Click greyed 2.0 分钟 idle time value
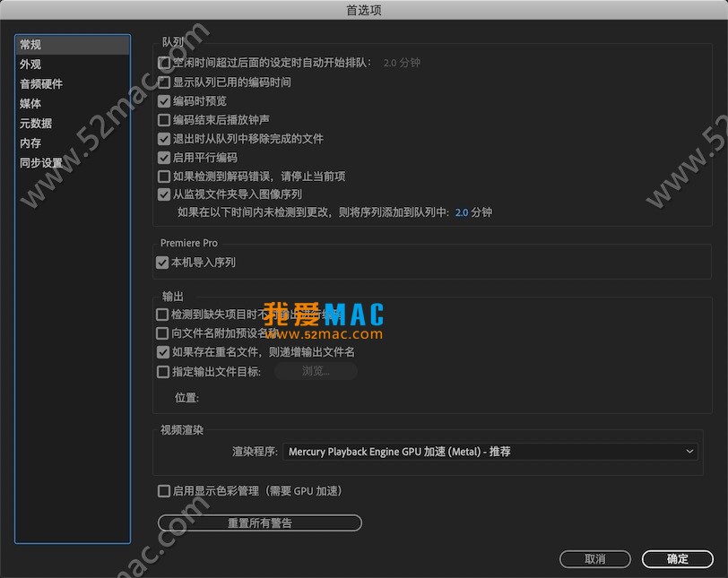Viewport: 728px width, 578px height. (x=402, y=63)
